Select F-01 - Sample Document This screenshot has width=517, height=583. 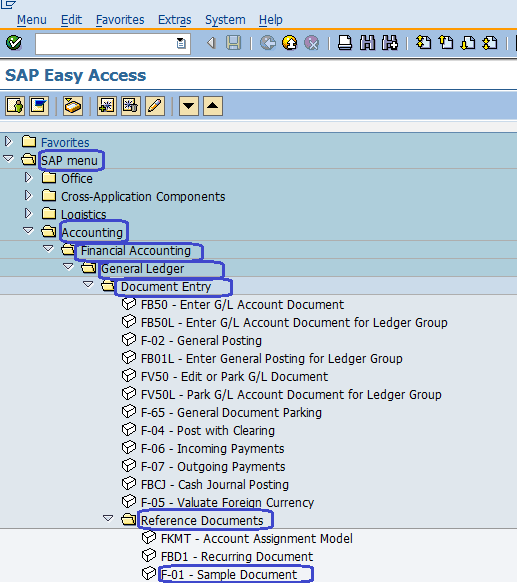(229, 574)
